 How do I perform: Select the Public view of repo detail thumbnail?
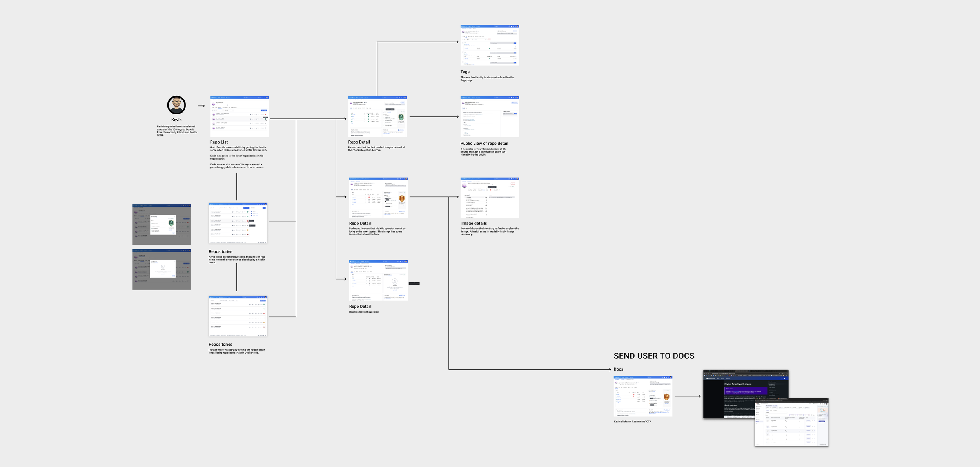490,116
